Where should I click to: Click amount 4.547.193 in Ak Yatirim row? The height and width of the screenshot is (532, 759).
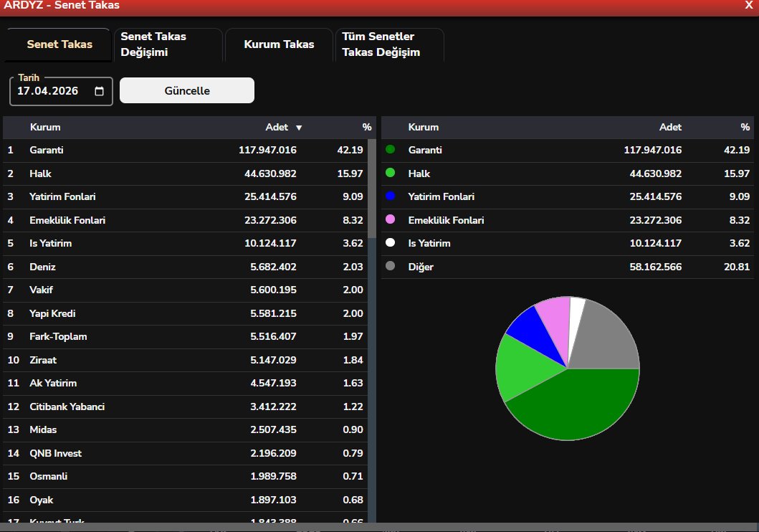273,384
